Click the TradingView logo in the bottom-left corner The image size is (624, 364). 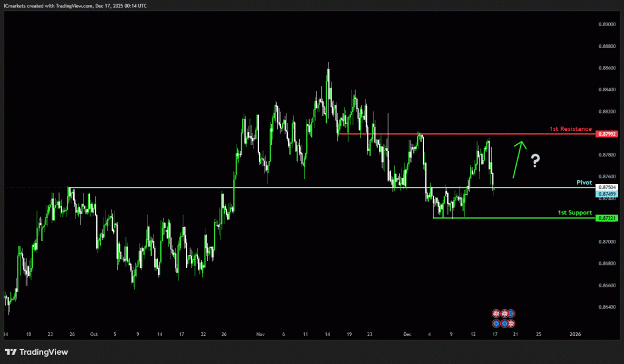pyautogui.click(x=37, y=352)
